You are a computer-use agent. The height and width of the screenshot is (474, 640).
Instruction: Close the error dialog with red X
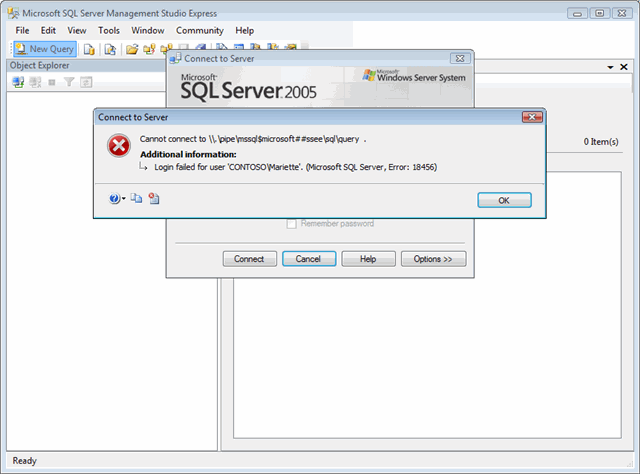532,117
